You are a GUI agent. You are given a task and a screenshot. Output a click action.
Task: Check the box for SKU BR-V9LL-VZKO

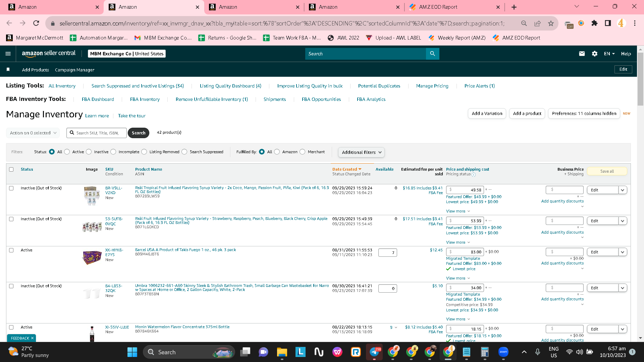click(x=11, y=188)
